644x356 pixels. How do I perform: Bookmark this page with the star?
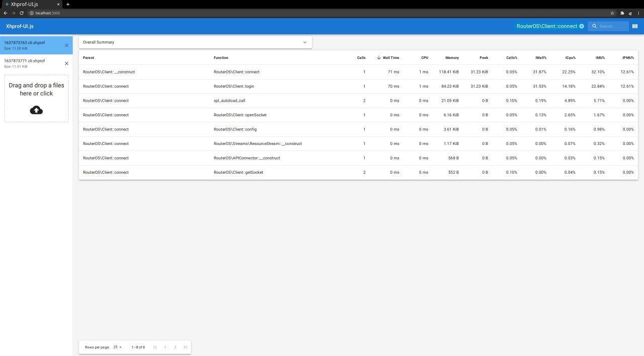point(612,13)
